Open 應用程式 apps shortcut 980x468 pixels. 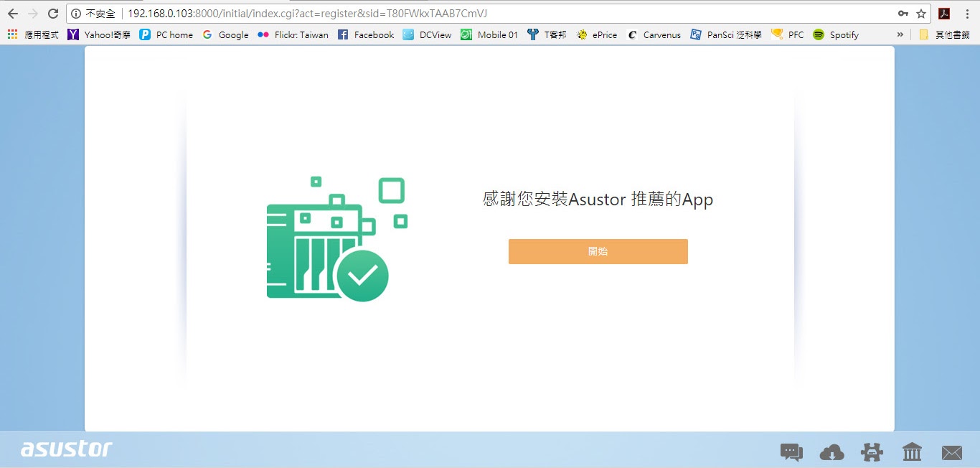click(x=33, y=34)
